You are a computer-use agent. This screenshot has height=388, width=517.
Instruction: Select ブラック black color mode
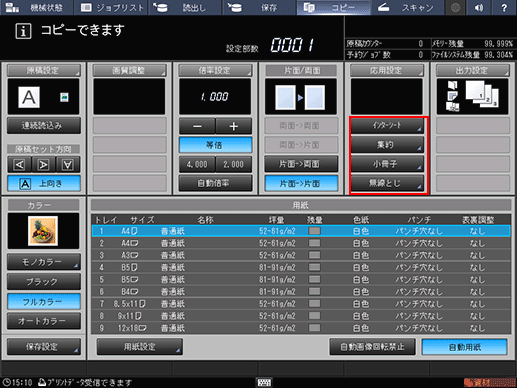pos(44,282)
